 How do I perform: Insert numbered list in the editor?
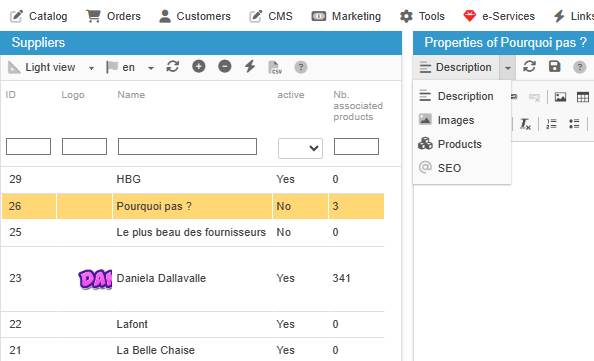click(x=552, y=123)
